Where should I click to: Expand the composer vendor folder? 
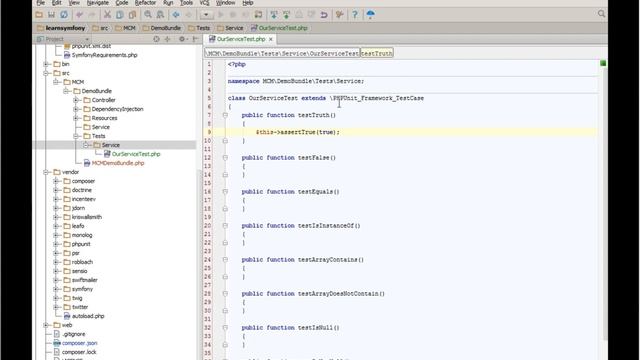pos(56,181)
